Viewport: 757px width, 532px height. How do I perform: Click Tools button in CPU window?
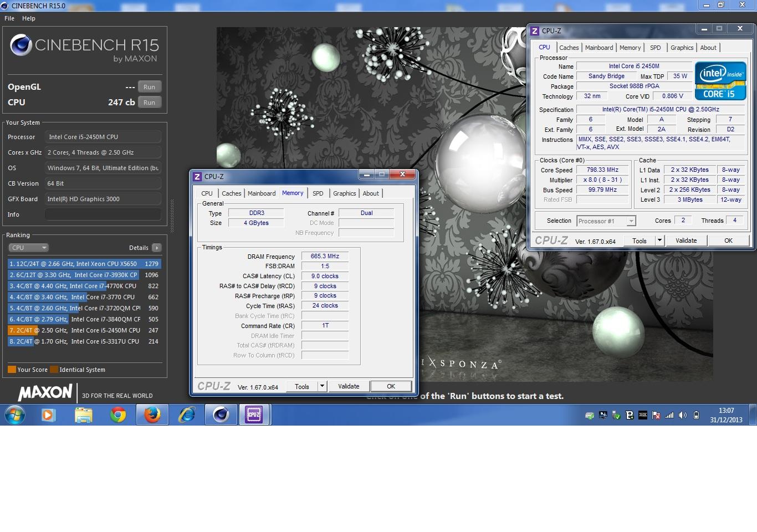(x=640, y=241)
